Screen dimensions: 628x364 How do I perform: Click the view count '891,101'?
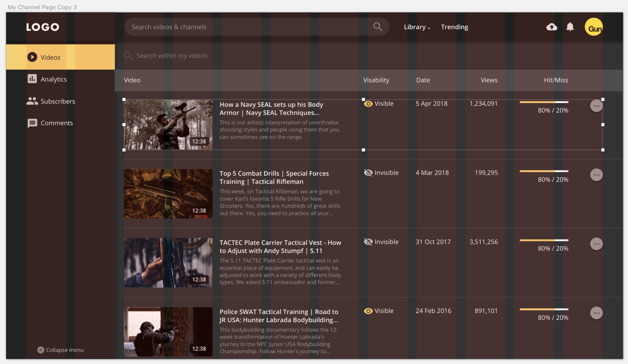point(486,311)
